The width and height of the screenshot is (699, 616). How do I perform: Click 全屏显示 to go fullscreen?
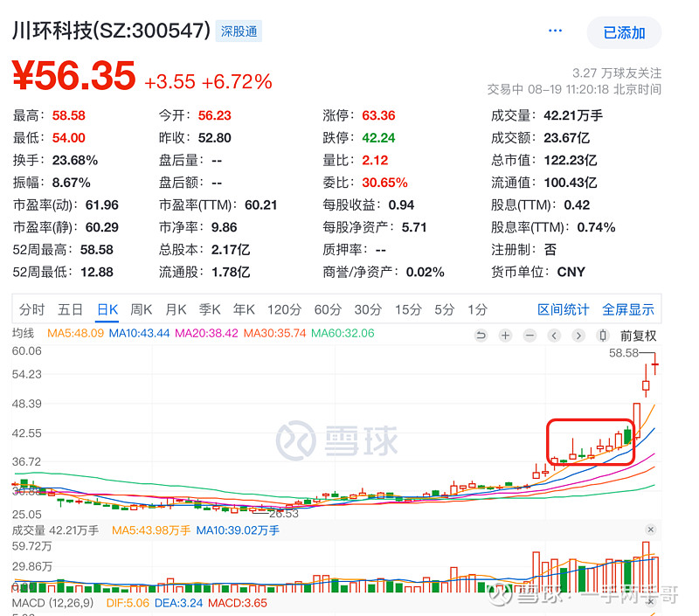click(x=627, y=309)
